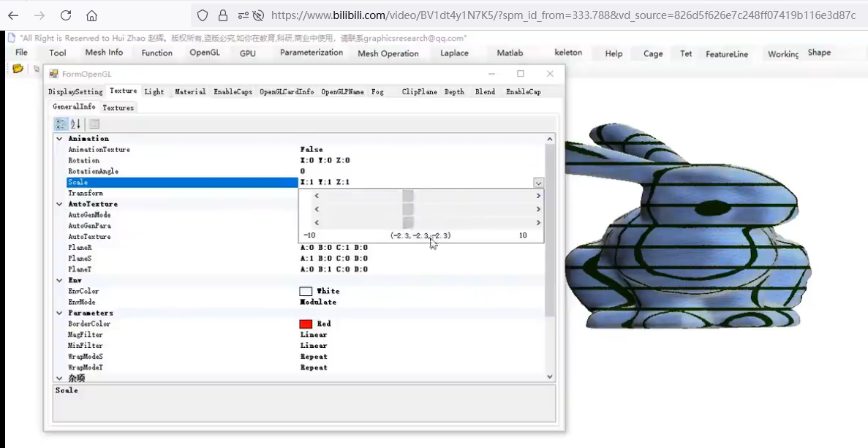868x448 pixels.
Task: Open the FeatureLine menu
Action: click(x=727, y=54)
